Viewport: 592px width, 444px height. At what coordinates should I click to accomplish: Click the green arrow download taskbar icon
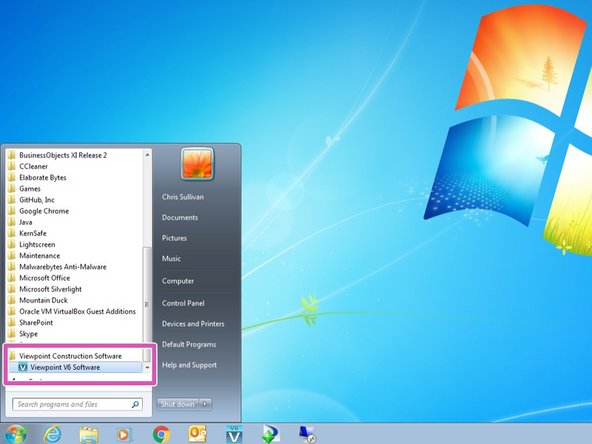(270, 434)
